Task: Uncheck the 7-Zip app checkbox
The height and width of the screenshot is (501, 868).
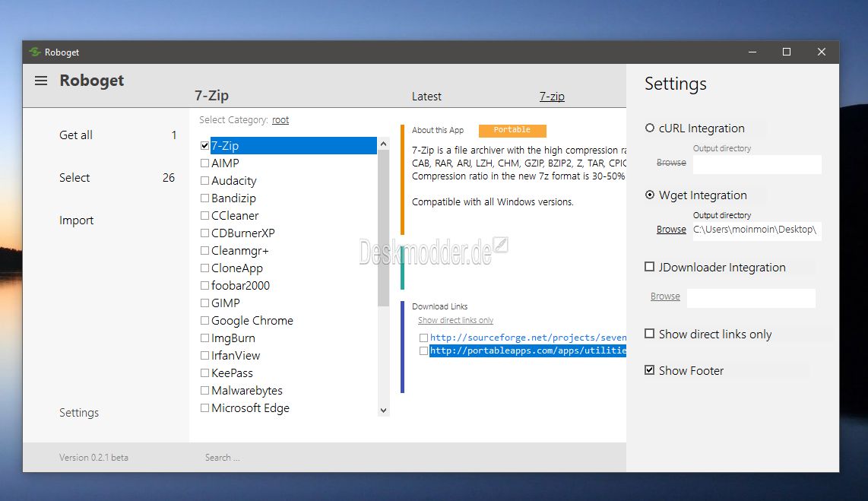Action: click(204, 146)
